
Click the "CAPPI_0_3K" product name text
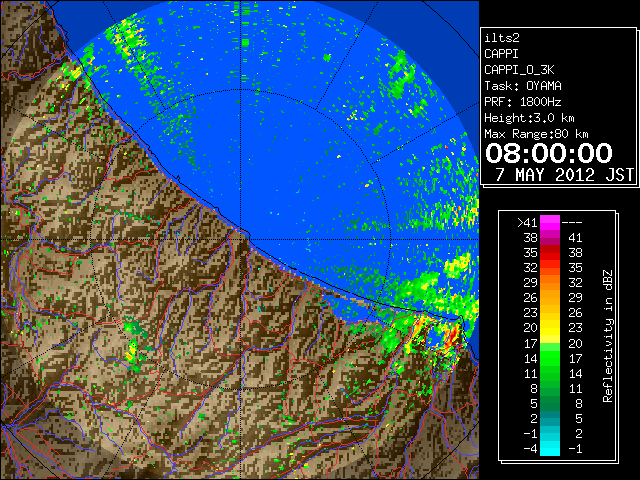point(519,70)
